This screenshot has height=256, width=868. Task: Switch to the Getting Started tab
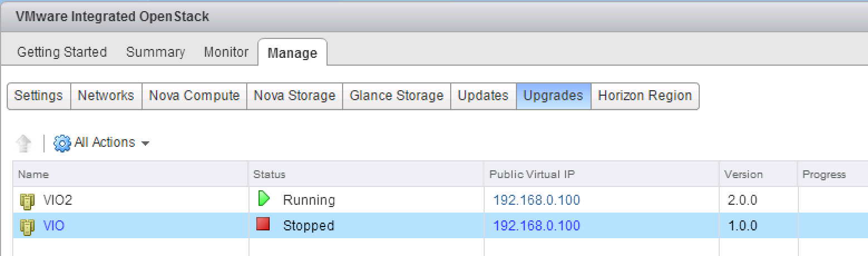(x=62, y=52)
